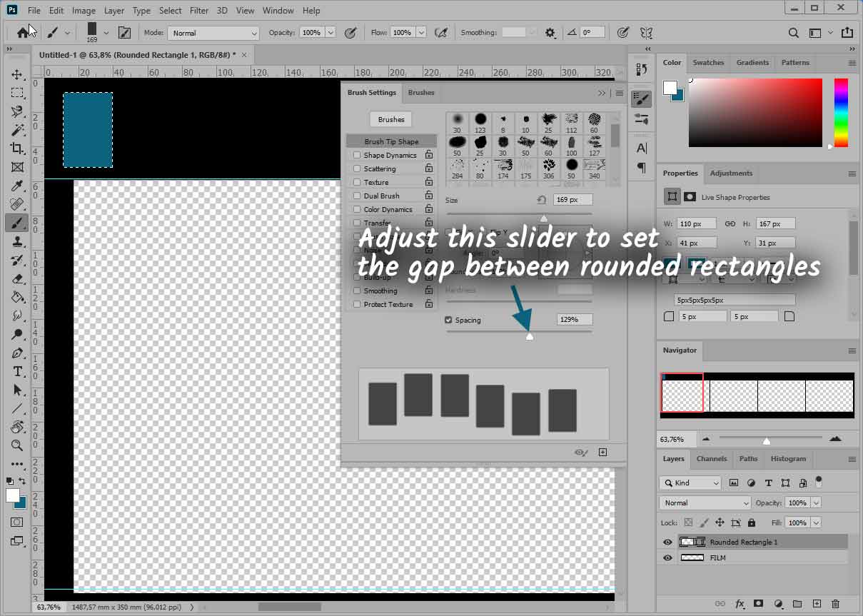Enable the Dual Brush checkbox
Viewport: 863px width, 616px height.
[x=357, y=196]
